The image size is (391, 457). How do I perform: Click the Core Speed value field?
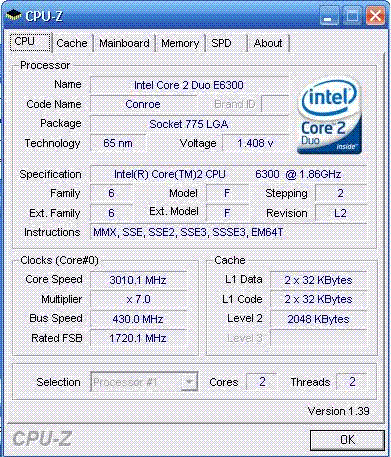(138, 280)
